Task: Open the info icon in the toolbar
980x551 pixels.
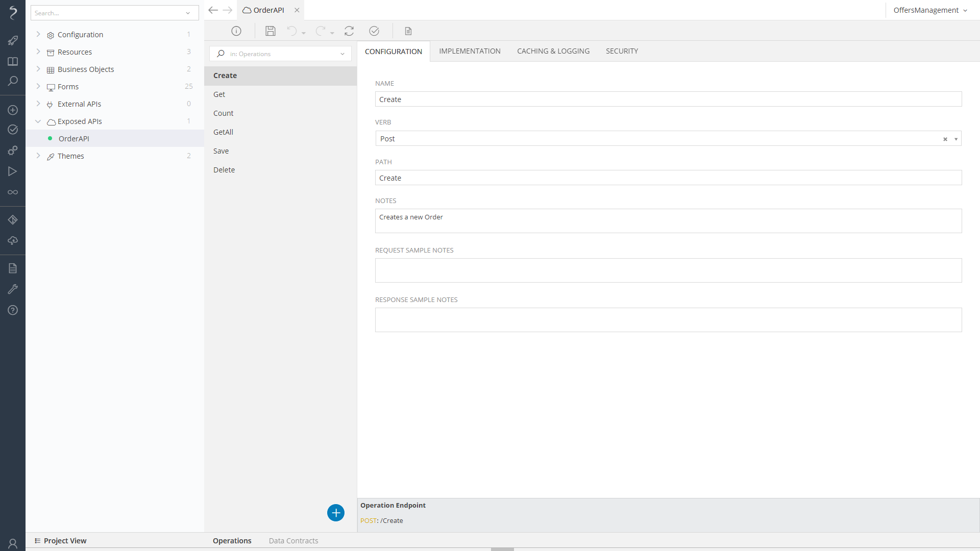Action: tap(236, 31)
